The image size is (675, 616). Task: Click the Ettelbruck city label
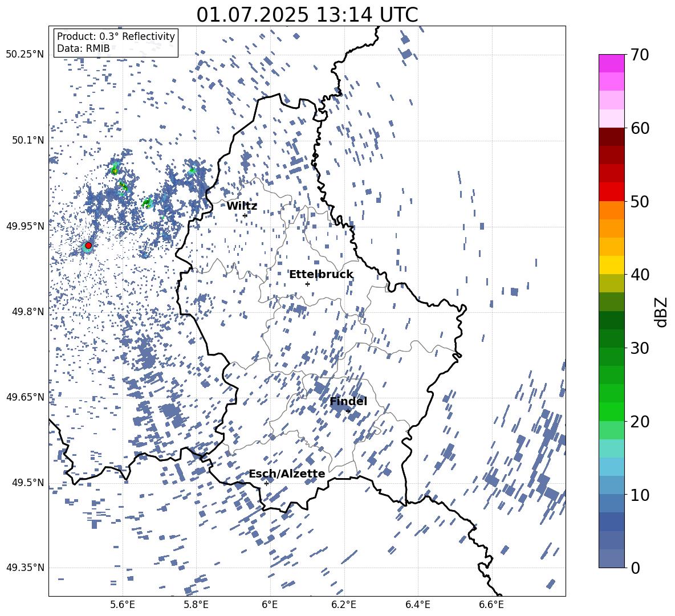tap(321, 275)
